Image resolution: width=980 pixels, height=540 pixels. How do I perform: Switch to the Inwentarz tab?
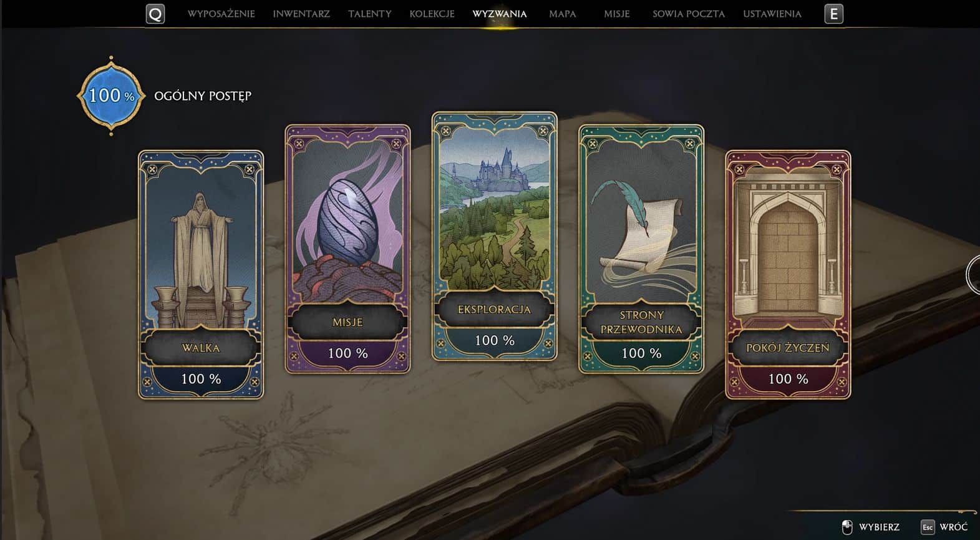point(301,14)
